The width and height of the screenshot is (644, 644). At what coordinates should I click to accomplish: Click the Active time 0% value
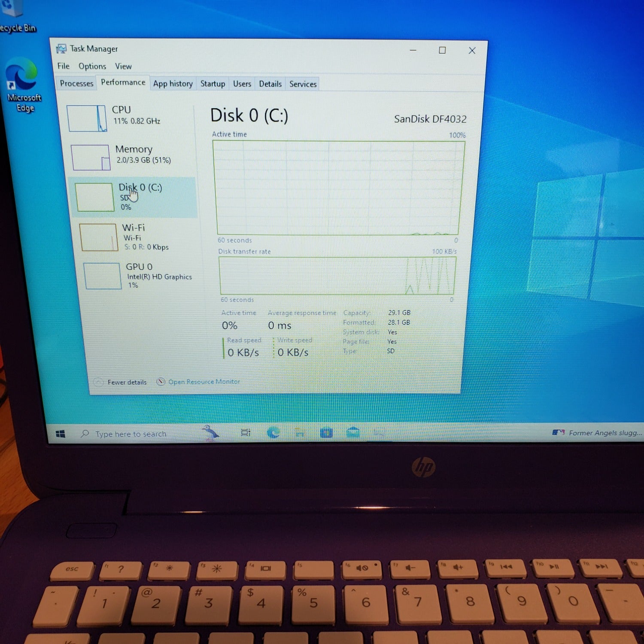click(x=229, y=325)
